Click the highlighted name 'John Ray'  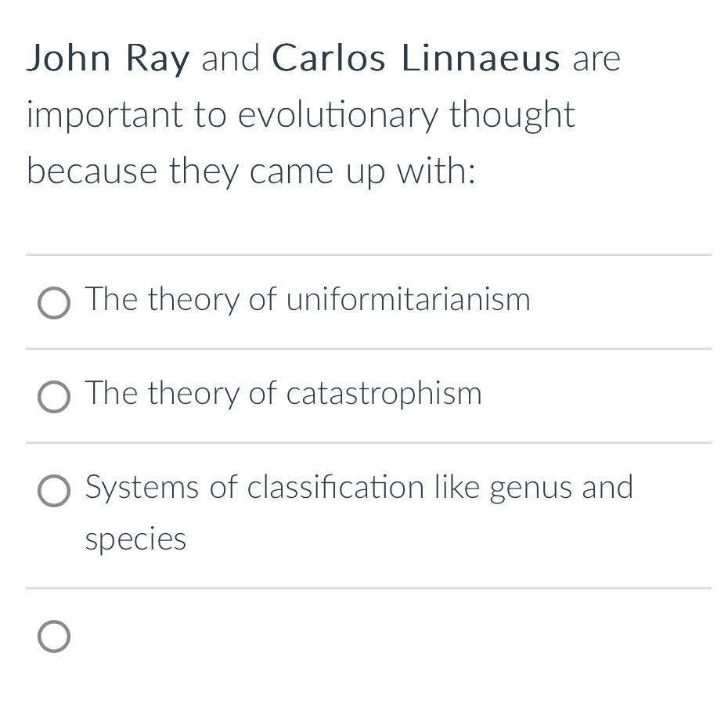click(107, 57)
